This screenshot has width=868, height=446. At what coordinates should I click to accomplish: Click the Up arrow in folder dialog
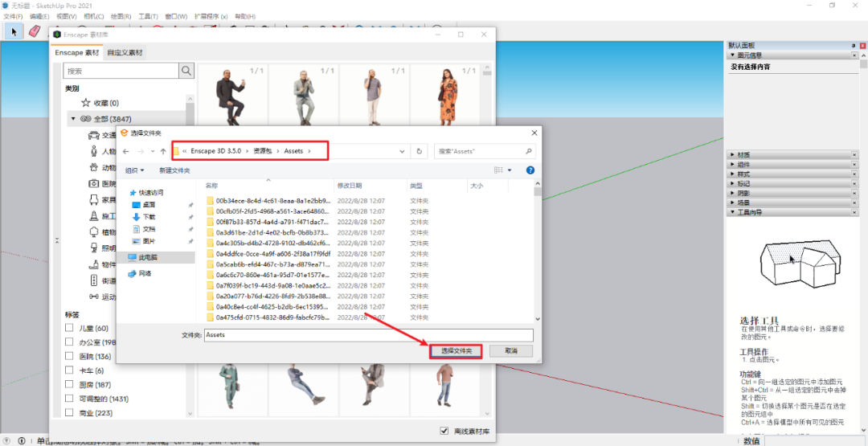(x=163, y=151)
